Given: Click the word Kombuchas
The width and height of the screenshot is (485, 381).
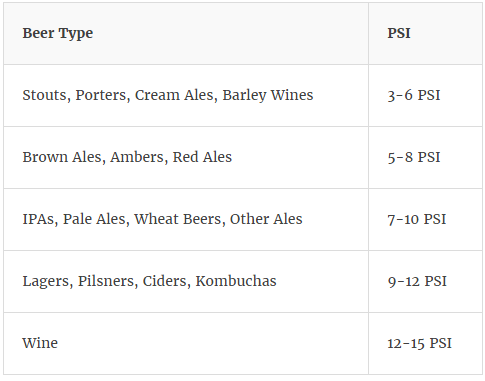Looking at the screenshot, I should coord(236,281).
